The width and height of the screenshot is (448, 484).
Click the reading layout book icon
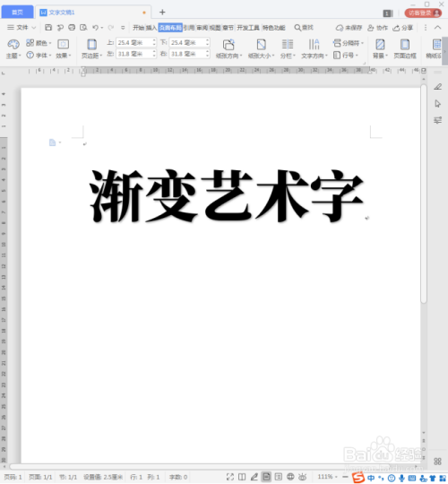[x=242, y=477]
